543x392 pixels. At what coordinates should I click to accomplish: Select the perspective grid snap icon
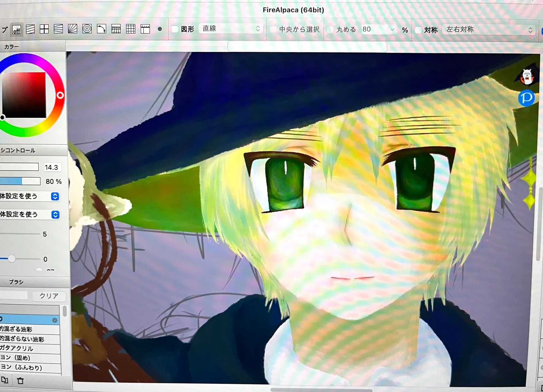tap(116, 29)
